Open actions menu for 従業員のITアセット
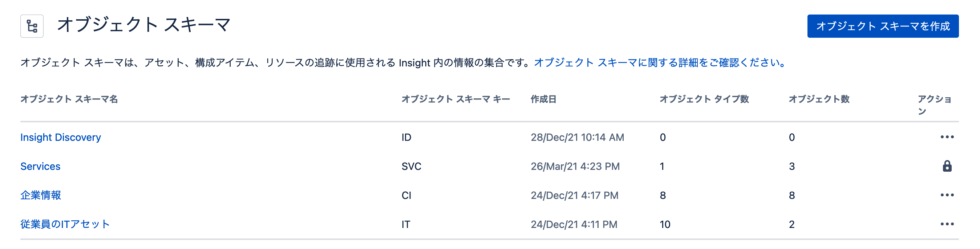This screenshot has width=980, height=249. 947,224
